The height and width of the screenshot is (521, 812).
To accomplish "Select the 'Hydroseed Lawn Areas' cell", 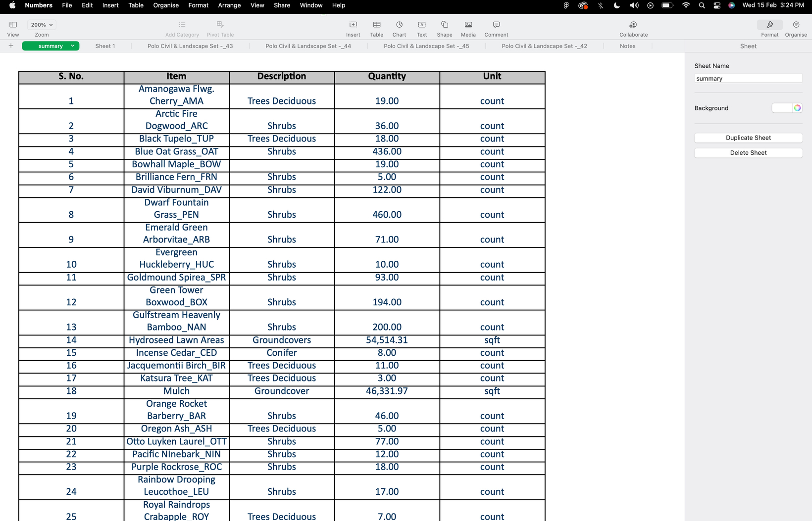I will [176, 340].
